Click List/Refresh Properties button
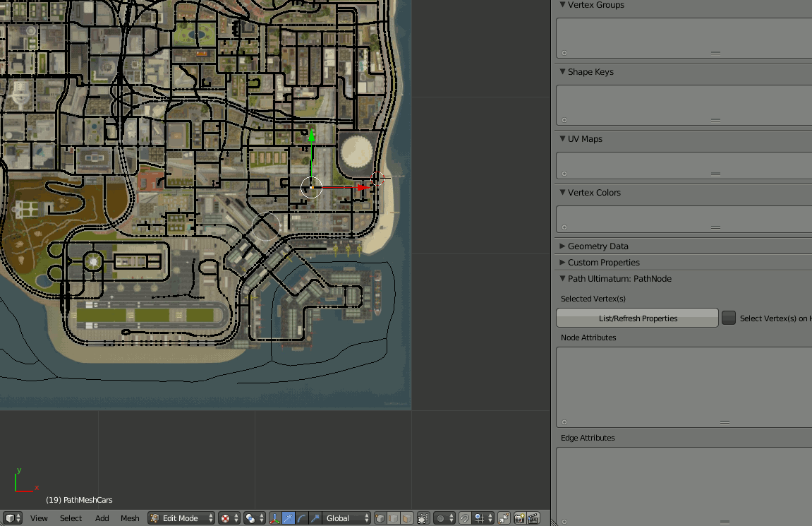 tap(638, 318)
